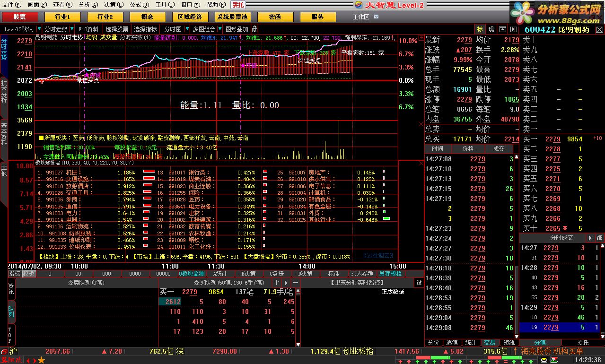Switch to the 统计 tab
This screenshot has height=364, width=605.
coord(471,343)
